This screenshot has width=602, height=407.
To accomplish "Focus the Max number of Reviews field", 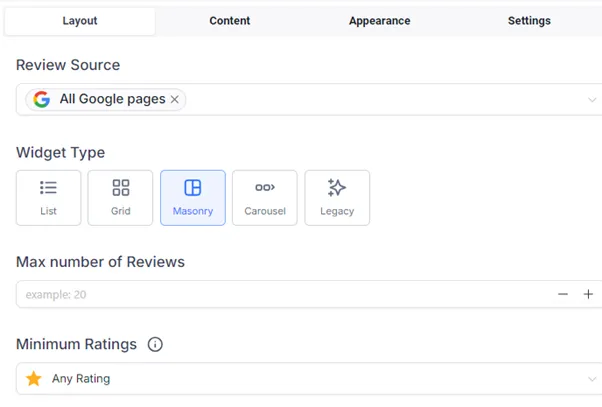I will pyautogui.click(x=284, y=294).
